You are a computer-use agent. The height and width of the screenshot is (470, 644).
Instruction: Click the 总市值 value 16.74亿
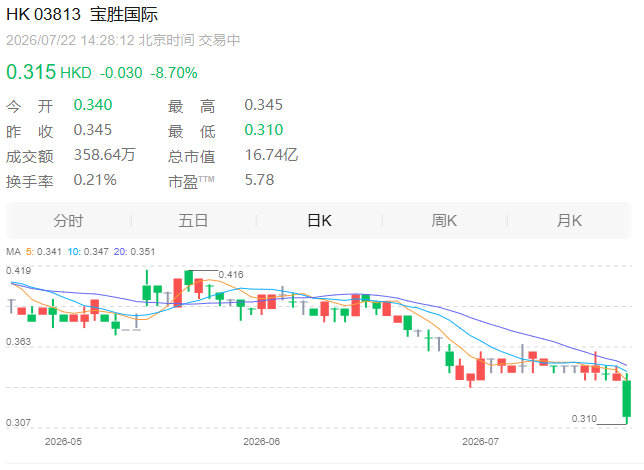[x=271, y=155]
